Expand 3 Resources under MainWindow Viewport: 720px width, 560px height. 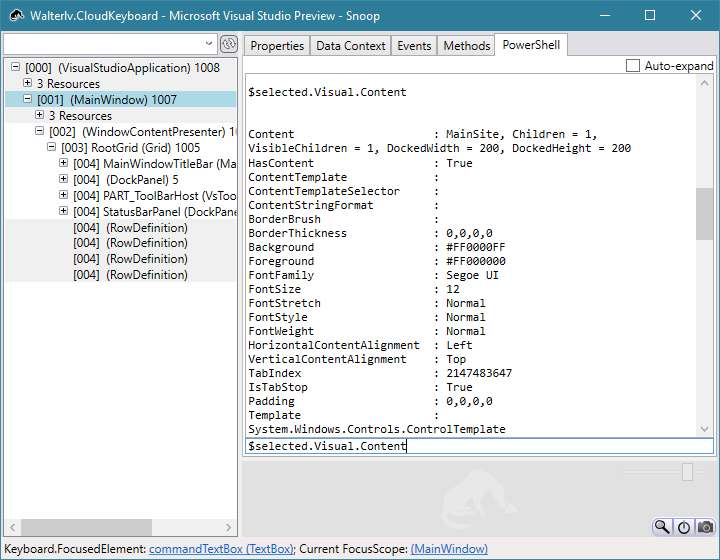[40, 116]
